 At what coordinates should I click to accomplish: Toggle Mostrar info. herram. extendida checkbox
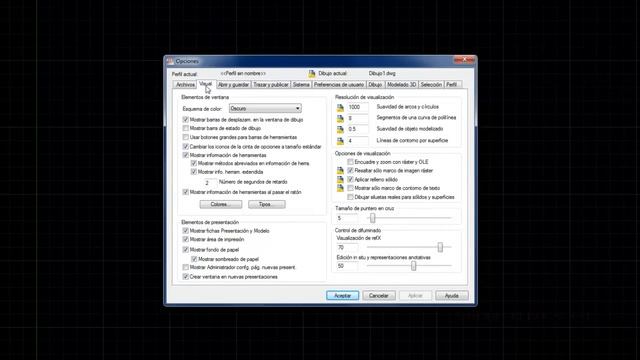194,172
